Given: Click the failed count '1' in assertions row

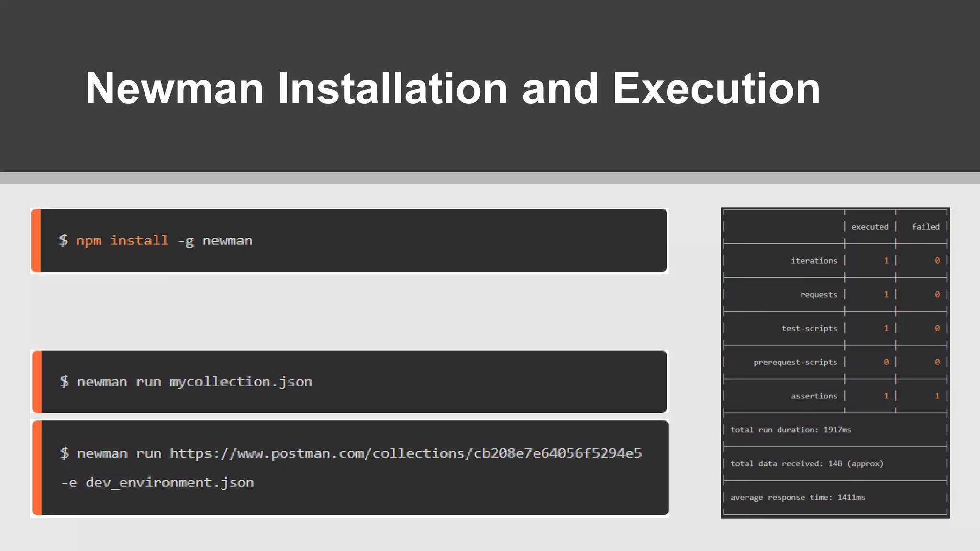Looking at the screenshot, I should tap(937, 396).
